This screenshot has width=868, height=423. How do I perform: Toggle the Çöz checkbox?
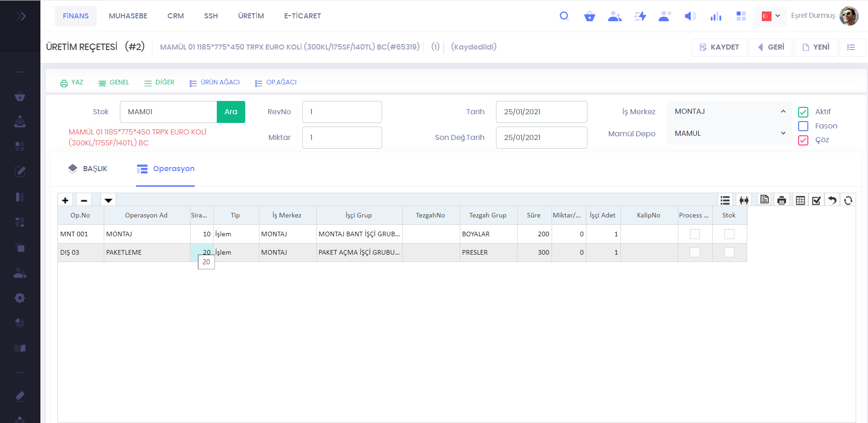click(x=803, y=140)
